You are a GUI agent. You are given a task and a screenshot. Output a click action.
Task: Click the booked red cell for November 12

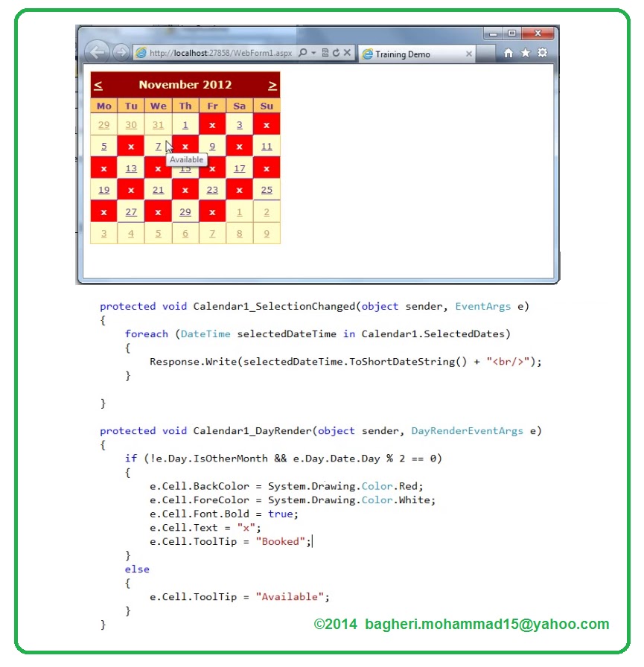(x=103, y=168)
